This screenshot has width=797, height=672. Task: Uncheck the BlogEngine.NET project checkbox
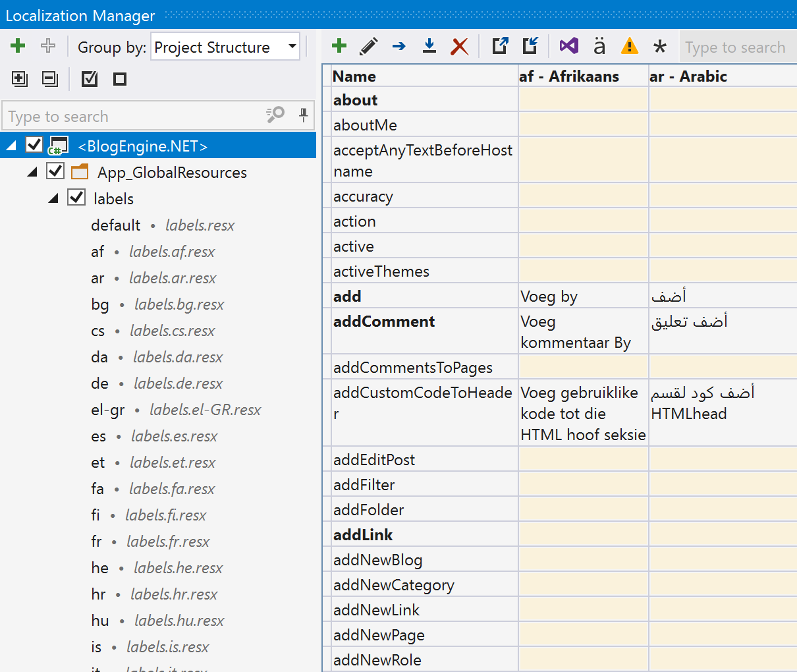[34, 145]
